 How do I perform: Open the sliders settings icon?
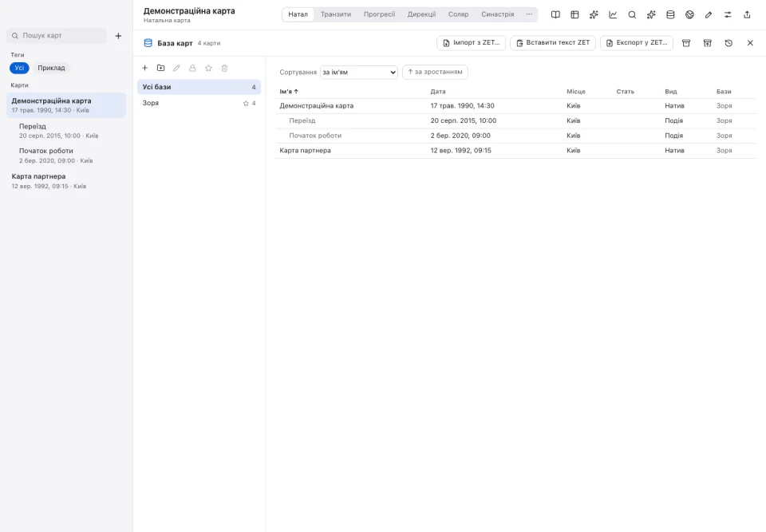point(728,14)
